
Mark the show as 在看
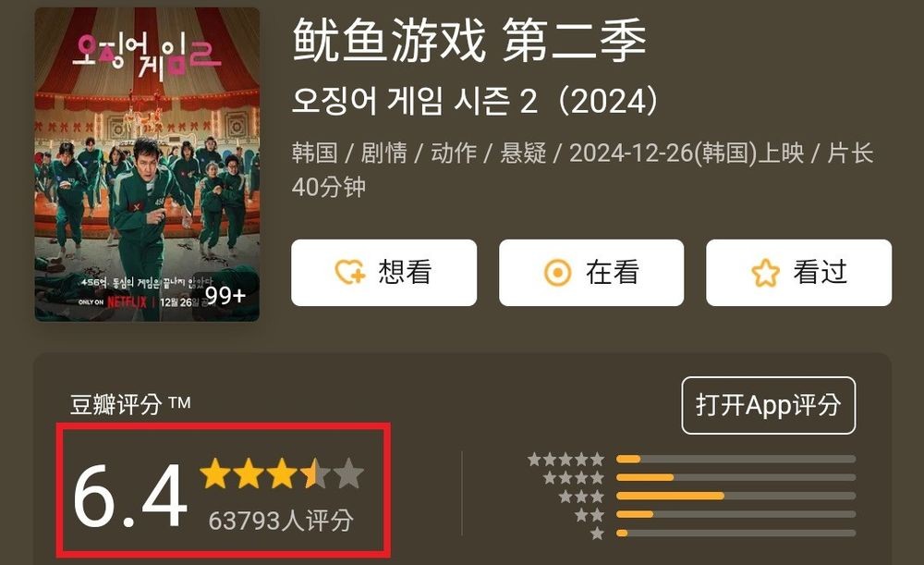(591, 273)
